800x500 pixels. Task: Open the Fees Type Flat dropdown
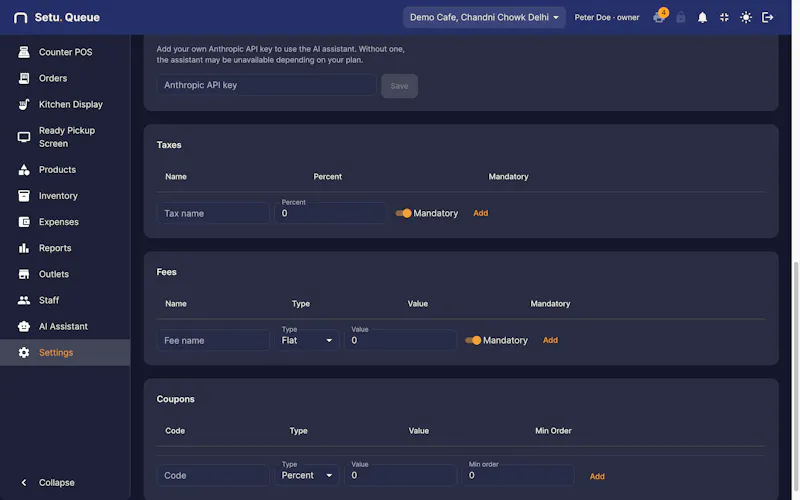(307, 340)
